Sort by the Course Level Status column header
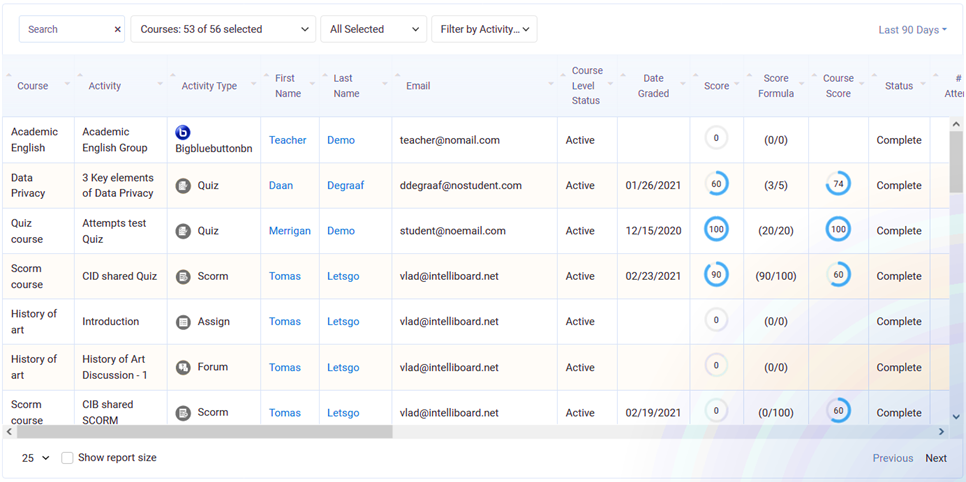The image size is (966, 482). (586, 86)
